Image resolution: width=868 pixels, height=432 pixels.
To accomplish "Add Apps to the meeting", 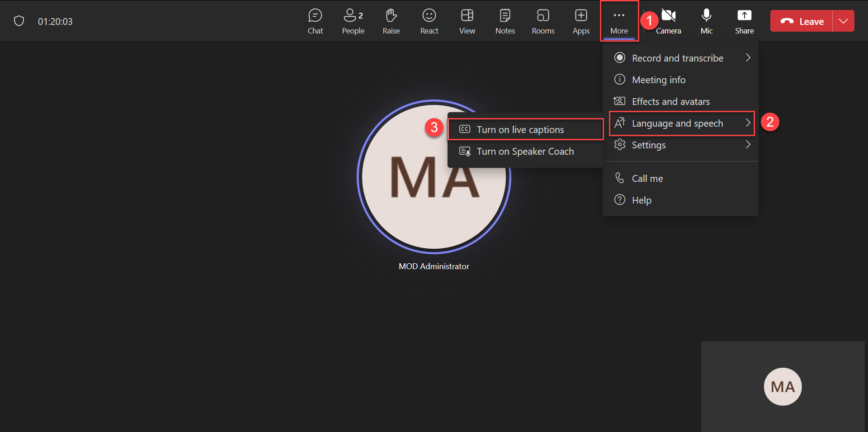I will pos(581,21).
